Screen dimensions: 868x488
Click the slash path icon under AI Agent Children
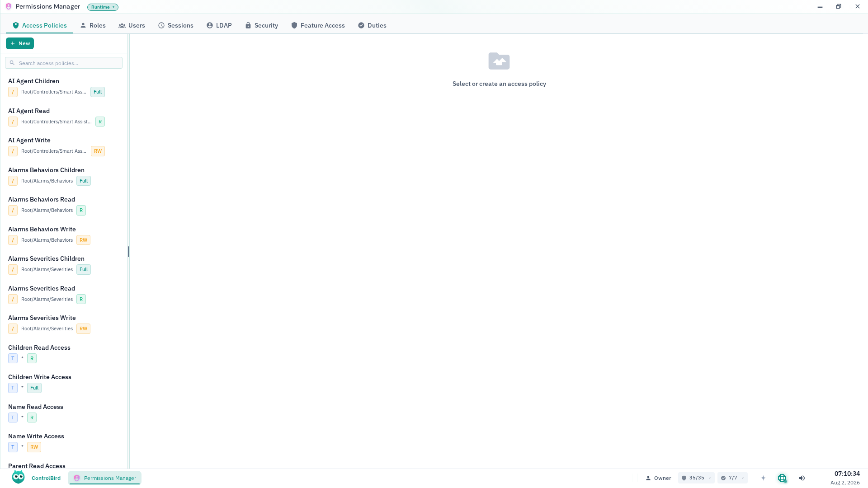13,92
